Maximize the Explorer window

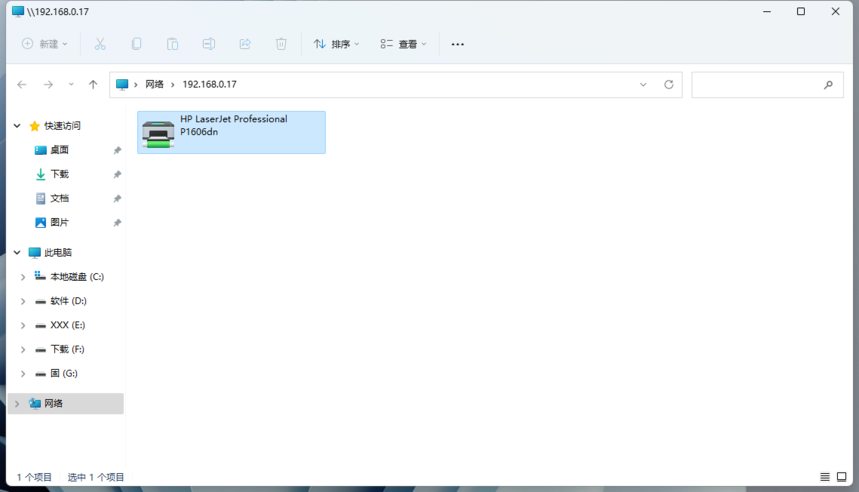(x=801, y=12)
